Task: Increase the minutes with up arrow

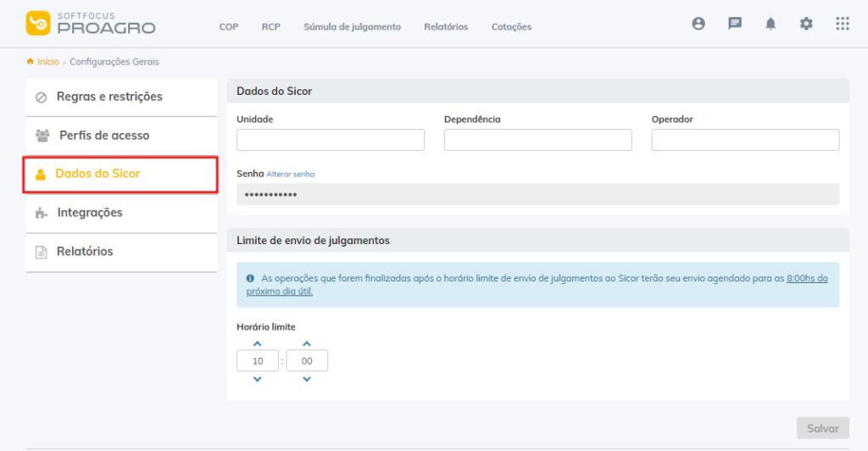Action: point(307,343)
